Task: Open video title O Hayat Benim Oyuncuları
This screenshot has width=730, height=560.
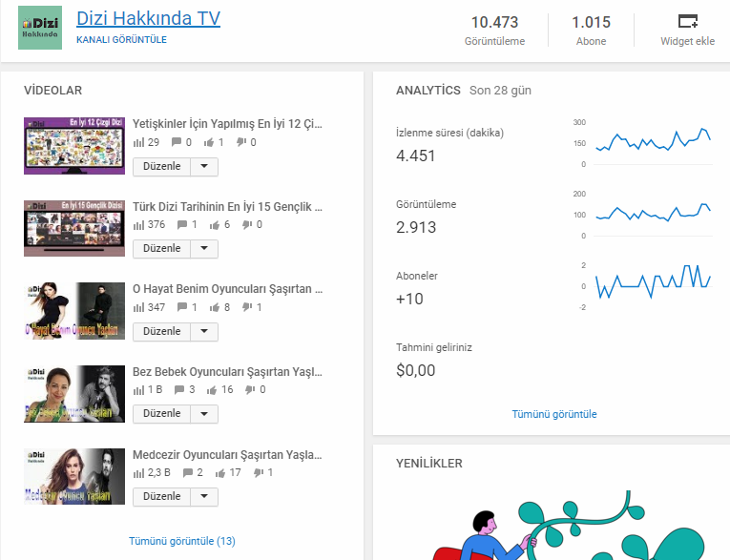Action: pos(227,289)
